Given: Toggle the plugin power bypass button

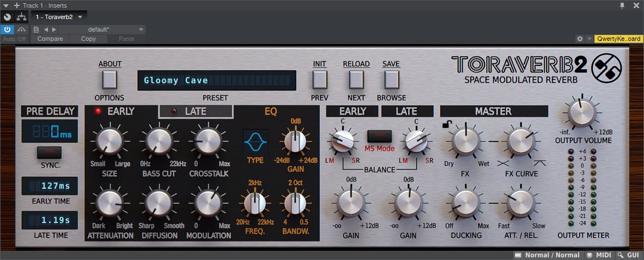Looking at the screenshot, I should 8,29.
